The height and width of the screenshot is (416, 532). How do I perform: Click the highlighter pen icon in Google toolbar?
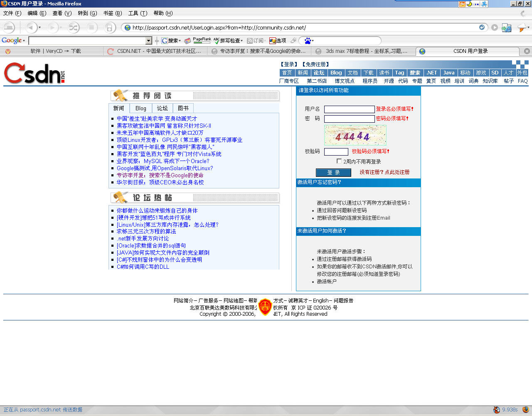(293, 40)
